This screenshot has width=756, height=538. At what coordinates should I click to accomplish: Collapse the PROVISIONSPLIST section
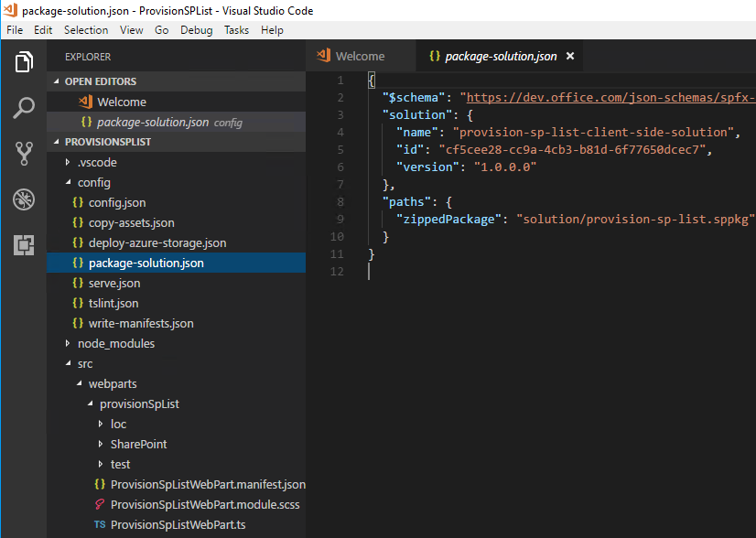click(57, 142)
